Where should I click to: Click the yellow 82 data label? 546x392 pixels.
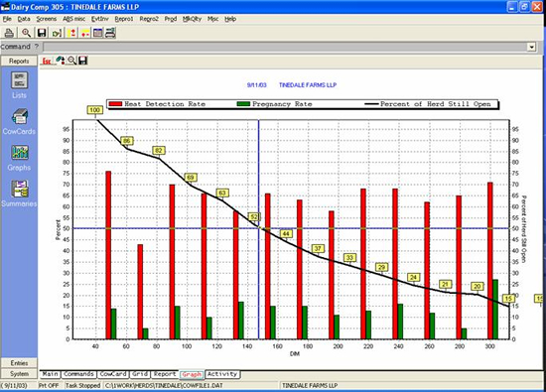click(159, 151)
